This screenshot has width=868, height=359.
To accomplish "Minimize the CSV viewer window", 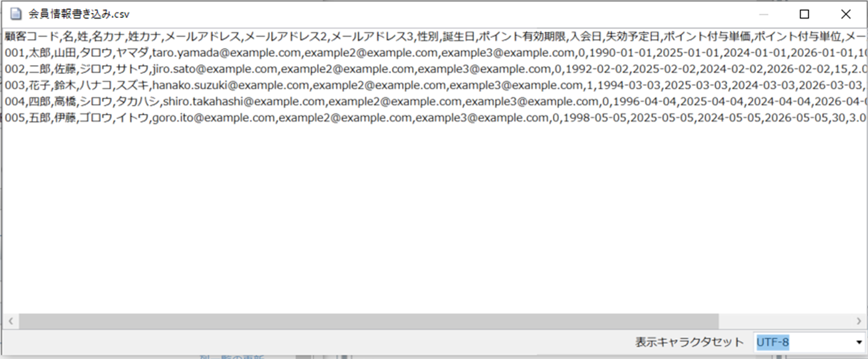I will (x=764, y=14).
